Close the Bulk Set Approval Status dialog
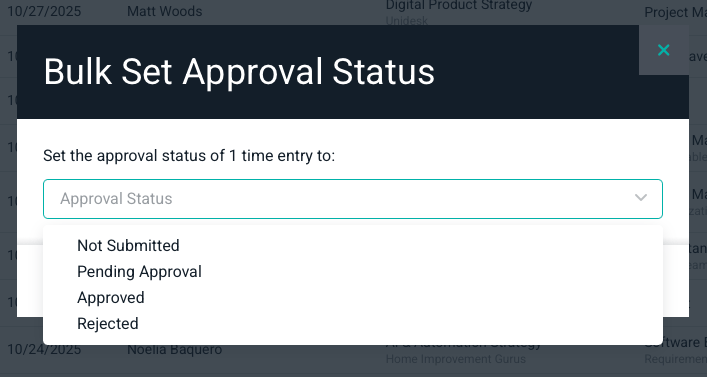 pos(663,50)
